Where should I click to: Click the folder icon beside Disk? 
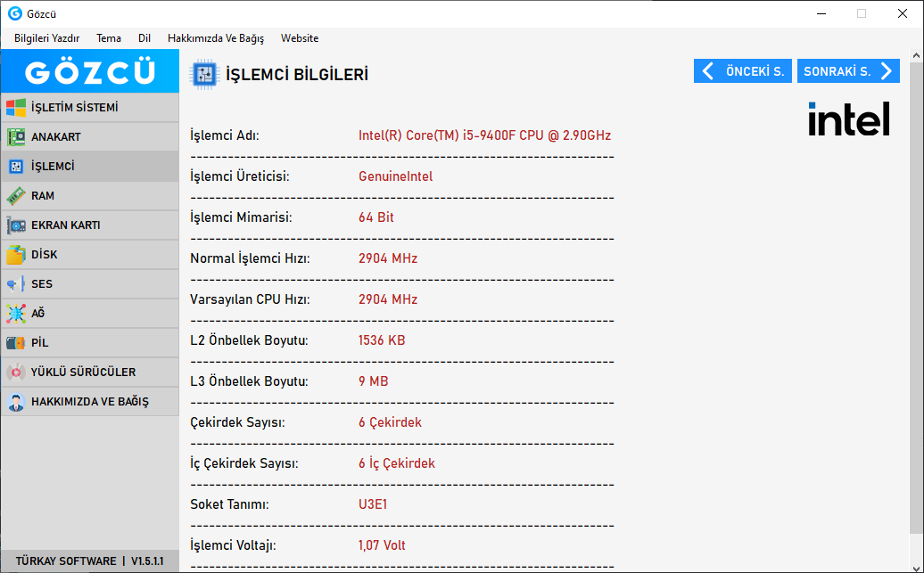(16, 255)
